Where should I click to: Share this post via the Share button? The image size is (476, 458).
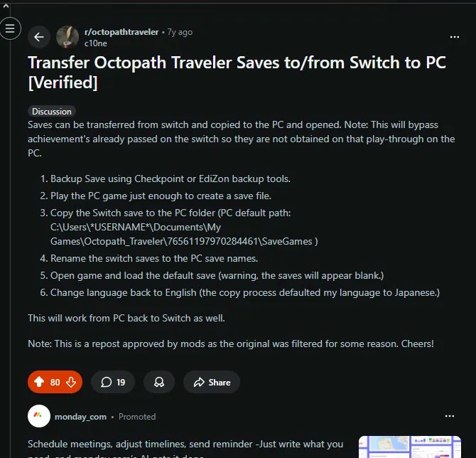(212, 382)
